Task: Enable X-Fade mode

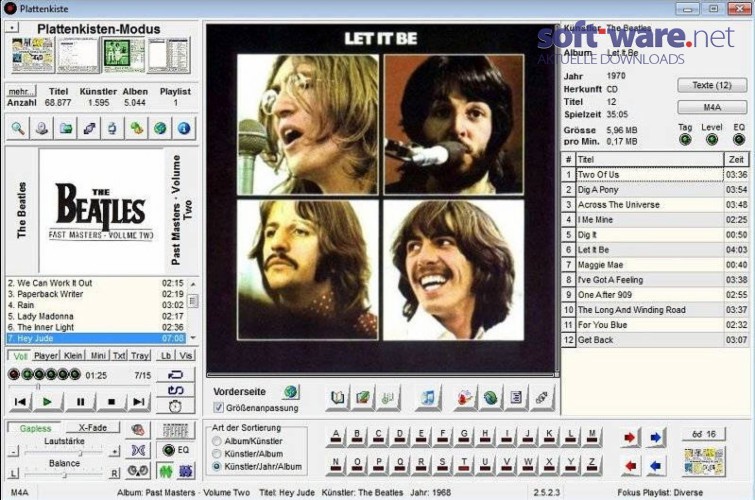Action: pyautogui.click(x=92, y=428)
